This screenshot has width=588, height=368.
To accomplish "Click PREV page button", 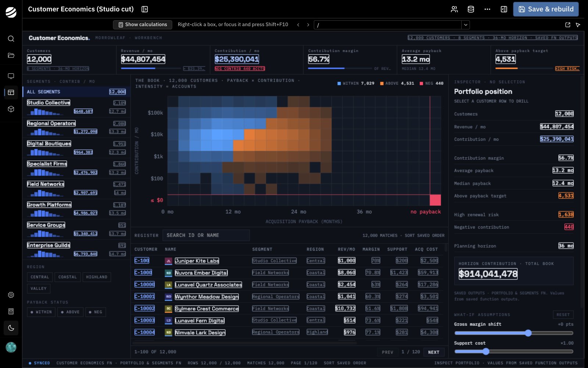I will (x=388, y=352).
